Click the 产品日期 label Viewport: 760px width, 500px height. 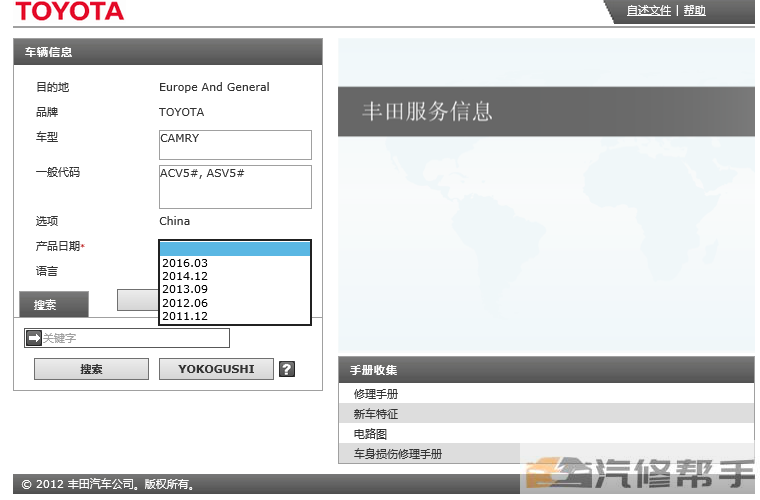point(58,246)
